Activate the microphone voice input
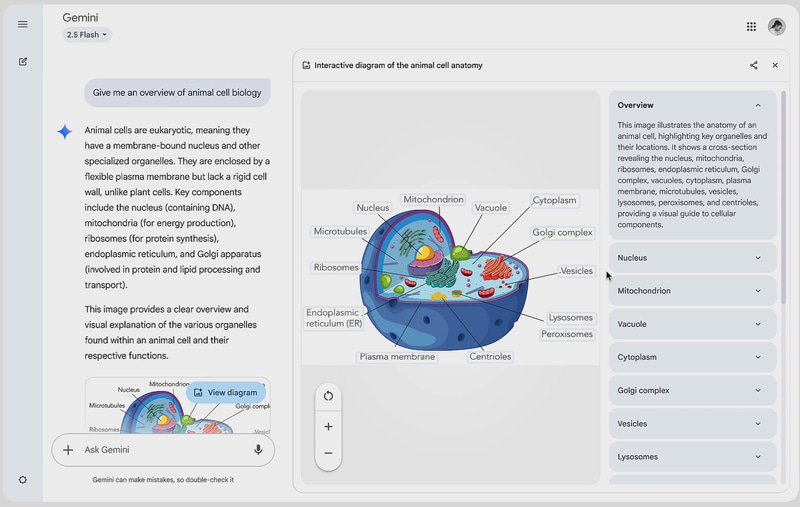800x507 pixels. pyautogui.click(x=258, y=450)
